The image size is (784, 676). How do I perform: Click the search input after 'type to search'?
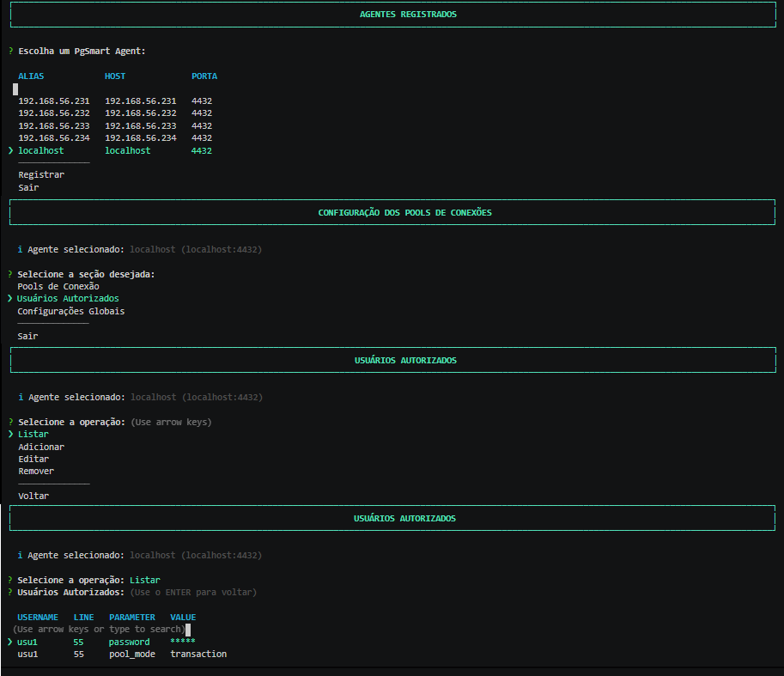click(x=188, y=630)
